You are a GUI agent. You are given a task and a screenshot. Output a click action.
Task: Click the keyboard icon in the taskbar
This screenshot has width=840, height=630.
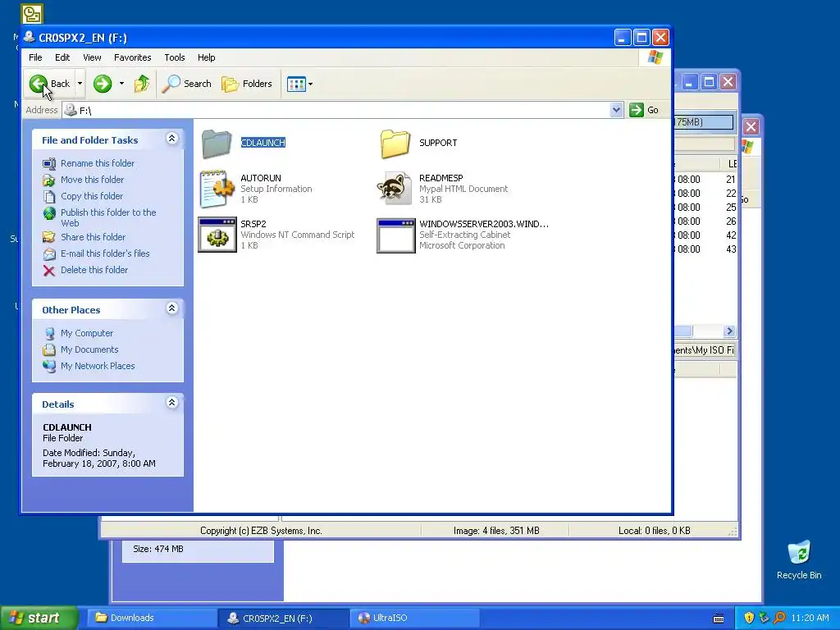click(x=719, y=619)
